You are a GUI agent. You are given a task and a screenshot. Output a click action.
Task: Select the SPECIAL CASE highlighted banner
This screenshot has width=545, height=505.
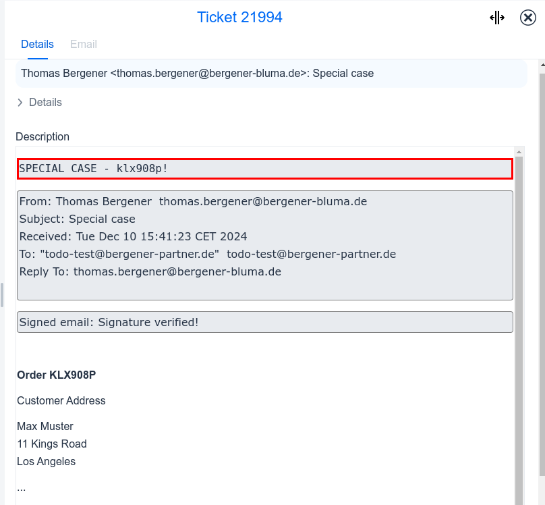(x=265, y=169)
